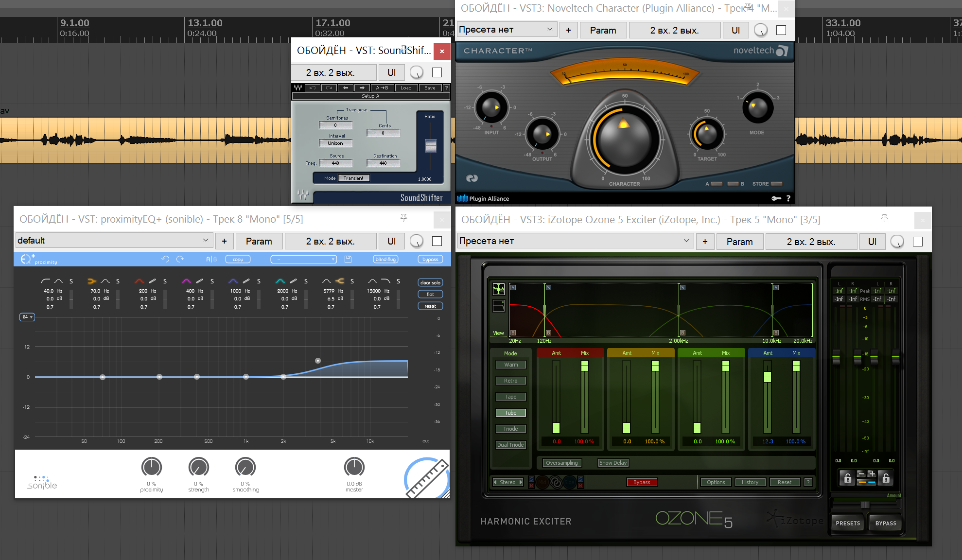Pin the iZotope Ozone 5 Exciter window
This screenshot has height=560, width=962.
884,219
